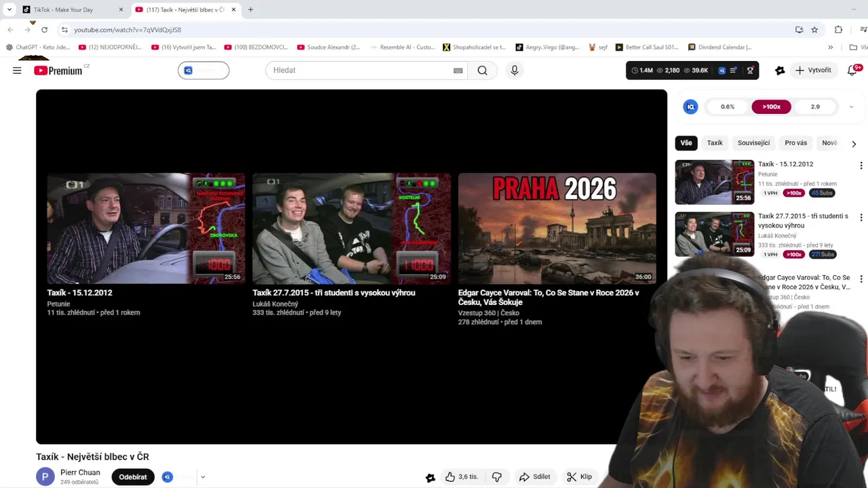The width and height of the screenshot is (868, 488).
Task: Open the IQ pill button beside search
Action: coord(203,70)
